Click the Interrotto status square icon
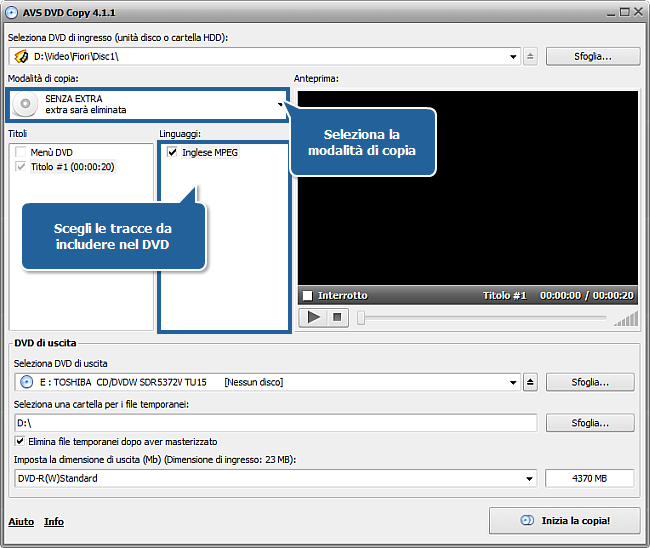This screenshot has width=650, height=548. [308, 296]
